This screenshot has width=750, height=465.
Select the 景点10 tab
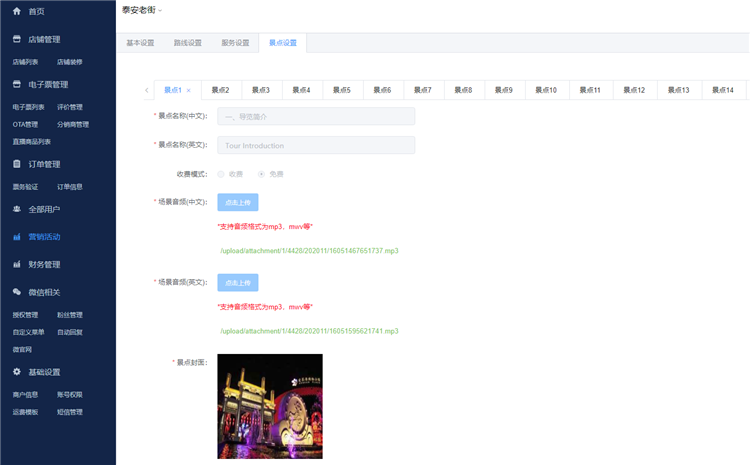pos(546,90)
